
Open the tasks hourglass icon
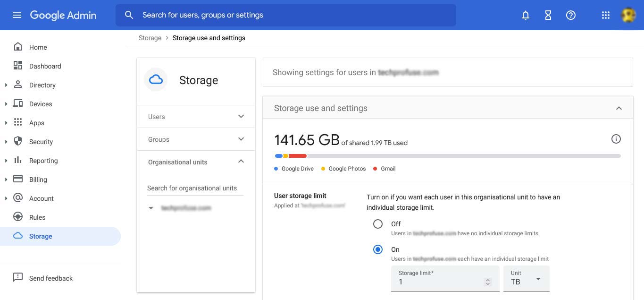[x=548, y=15]
